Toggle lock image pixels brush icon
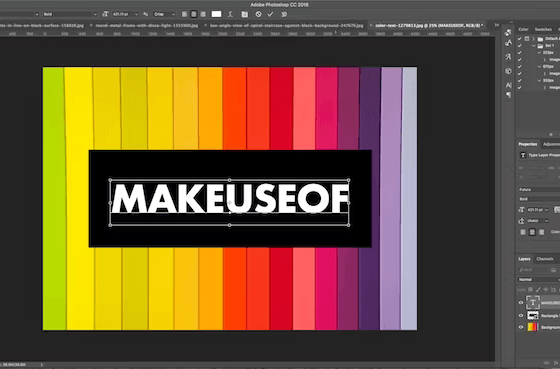Viewport: 560px width, 369px height. [538, 289]
